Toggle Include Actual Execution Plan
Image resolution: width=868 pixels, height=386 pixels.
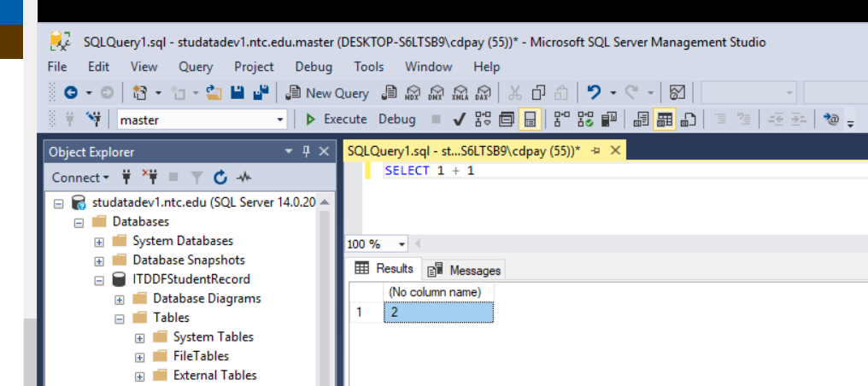click(x=562, y=119)
